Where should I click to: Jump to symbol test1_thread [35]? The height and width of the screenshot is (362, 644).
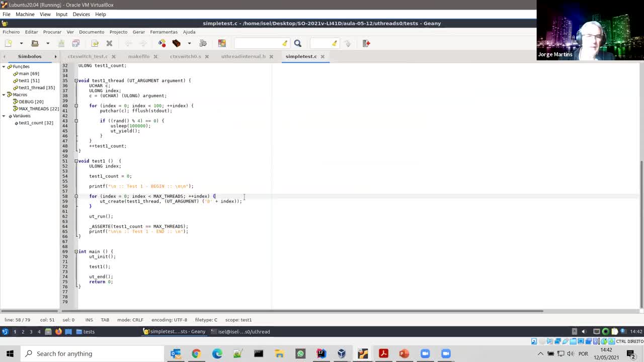pyautogui.click(x=37, y=87)
